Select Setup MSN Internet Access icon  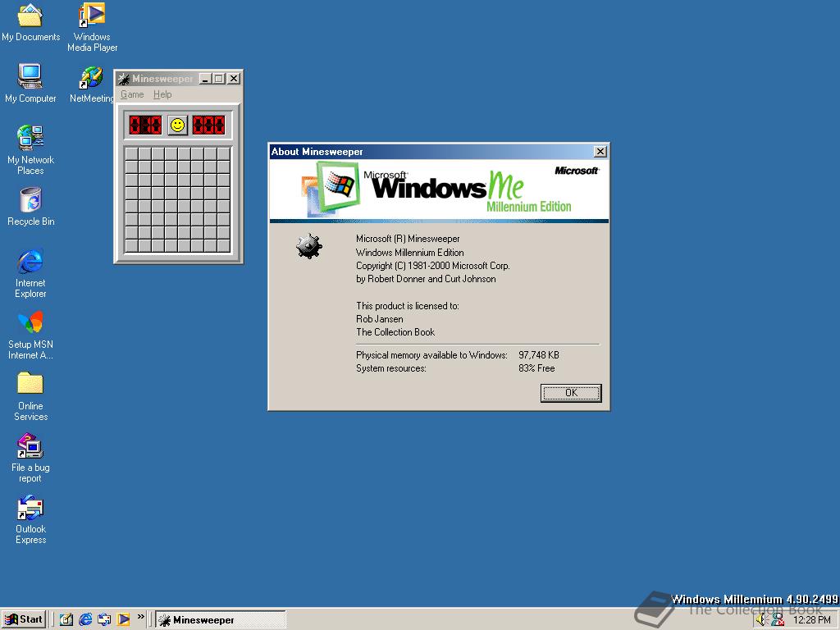pos(30,335)
